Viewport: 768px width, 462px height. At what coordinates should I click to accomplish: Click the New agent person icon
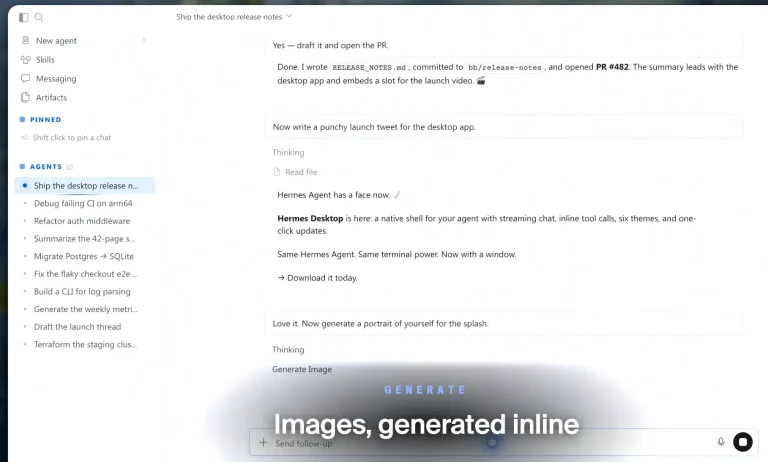[25, 40]
